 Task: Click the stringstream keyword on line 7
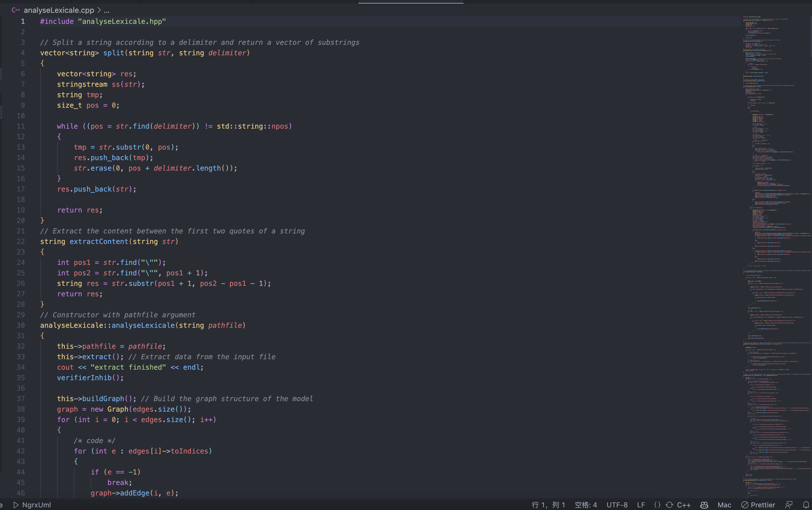tap(82, 84)
